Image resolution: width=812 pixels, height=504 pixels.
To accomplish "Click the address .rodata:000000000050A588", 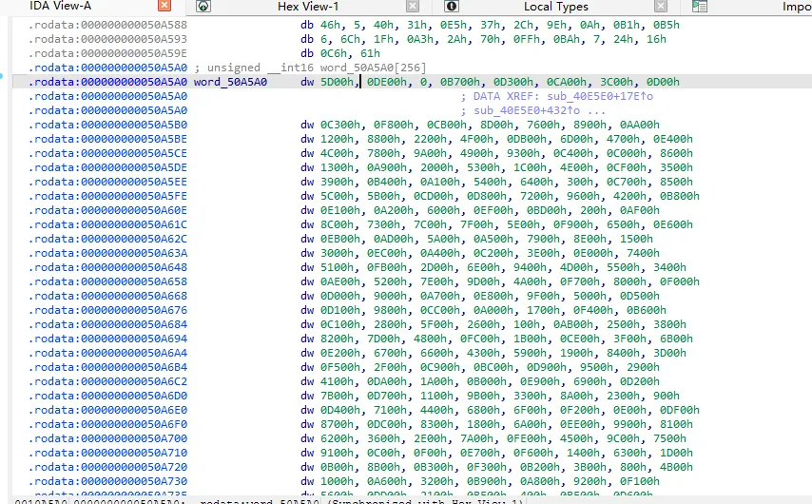I will tap(107, 25).
